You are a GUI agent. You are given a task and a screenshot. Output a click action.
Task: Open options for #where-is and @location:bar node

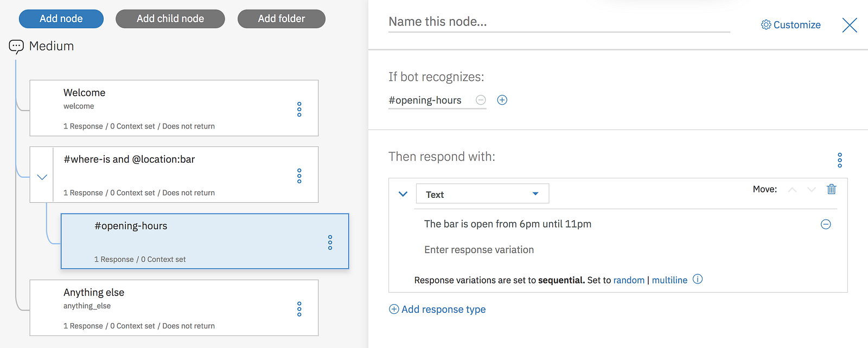coord(299,176)
